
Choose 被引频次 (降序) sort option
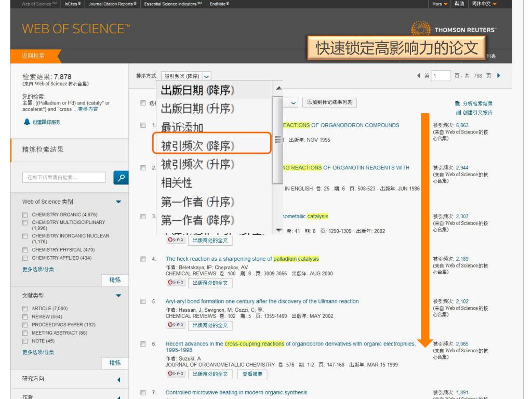(x=197, y=146)
